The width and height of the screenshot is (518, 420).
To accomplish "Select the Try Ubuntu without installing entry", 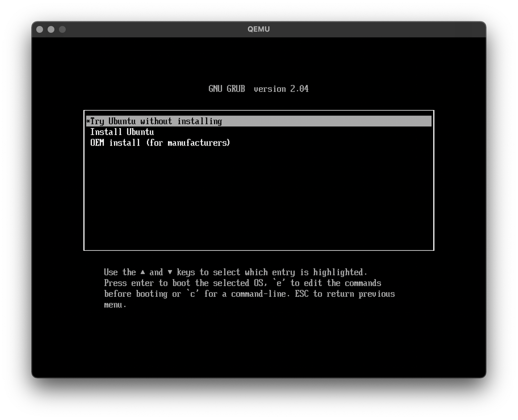I will point(156,121).
